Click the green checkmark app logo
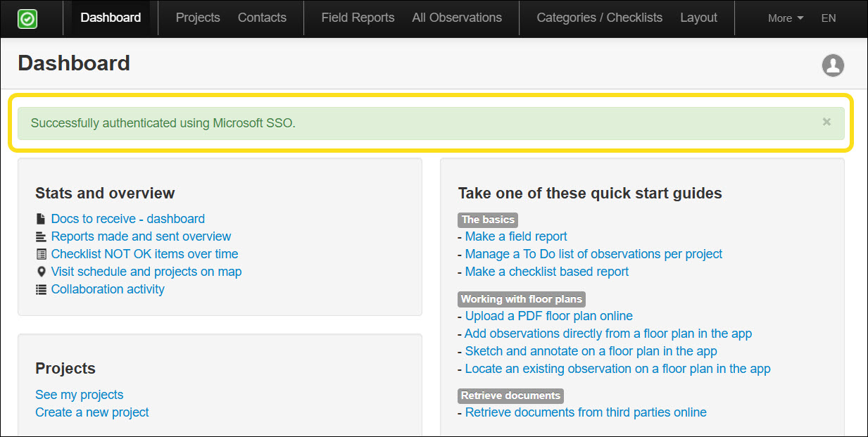Viewport: 868px width, 437px height. tap(27, 18)
